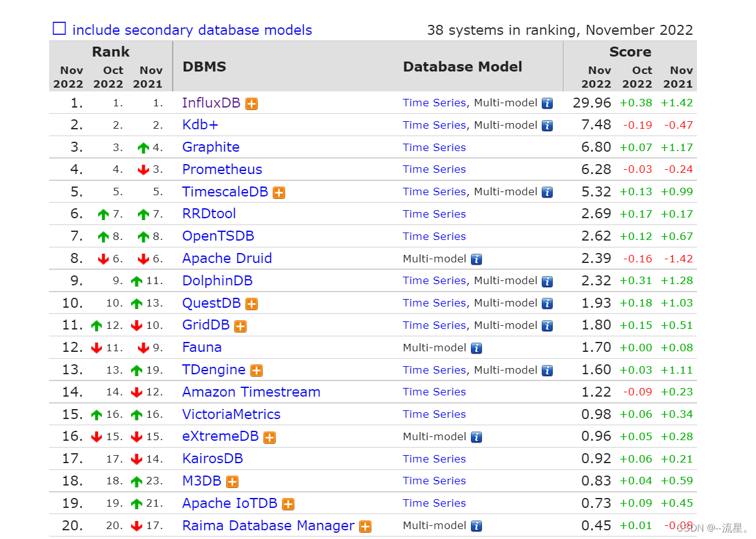
Task: Open the Fauna link
Action: coord(202,348)
